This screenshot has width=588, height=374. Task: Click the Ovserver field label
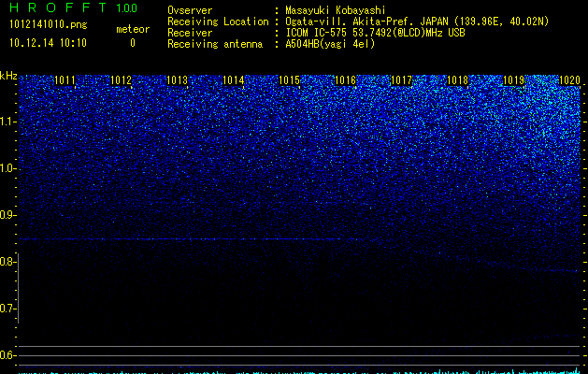(x=190, y=10)
